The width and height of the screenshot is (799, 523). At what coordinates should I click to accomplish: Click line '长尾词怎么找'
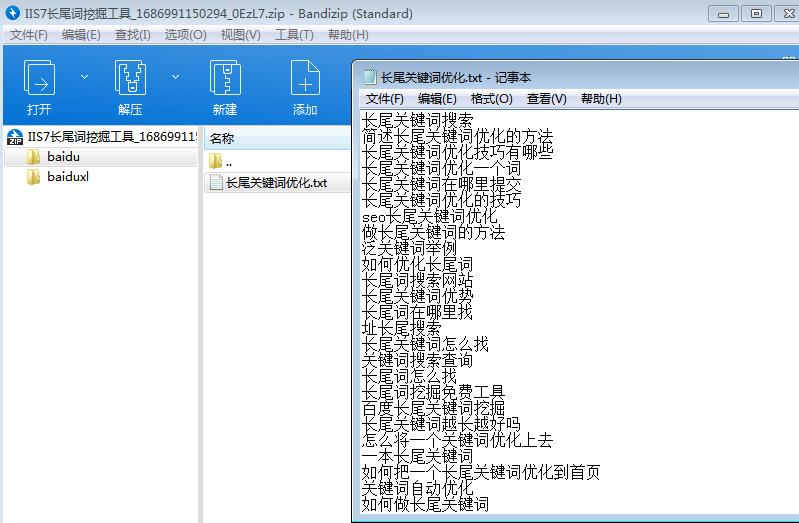tap(409, 376)
